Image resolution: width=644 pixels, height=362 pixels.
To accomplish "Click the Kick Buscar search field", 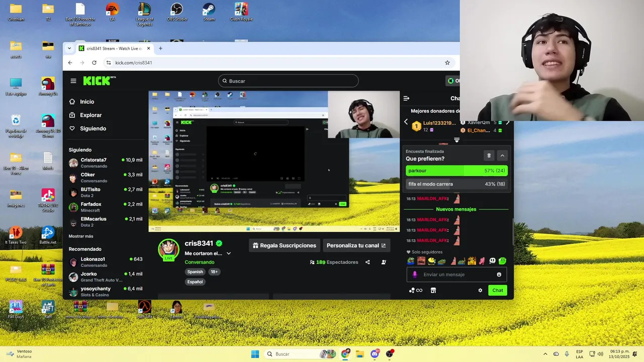I will 288,81.
